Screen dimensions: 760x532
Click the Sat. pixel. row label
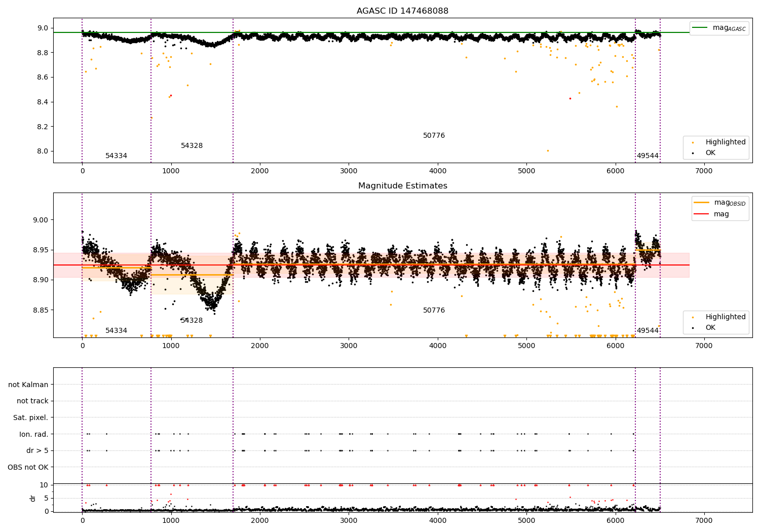31,418
